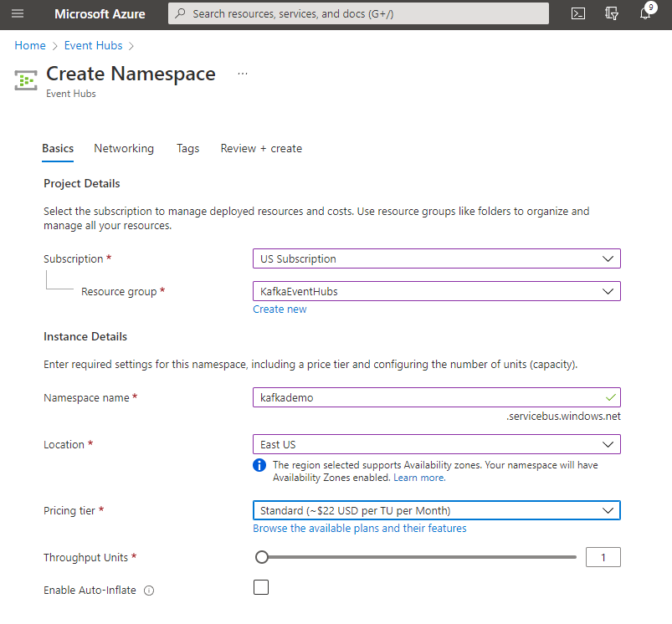The image size is (672, 624).
Task: Go back to Event Hubs breadcrumb
Action: (x=94, y=45)
